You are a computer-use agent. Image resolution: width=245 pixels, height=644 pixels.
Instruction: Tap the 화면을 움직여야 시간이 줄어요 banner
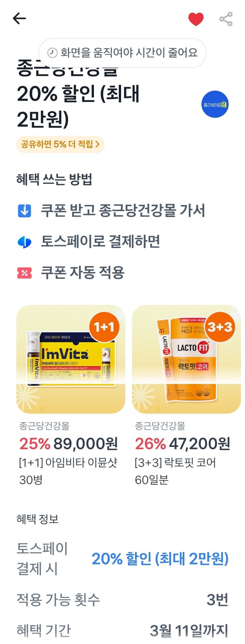[122, 53]
